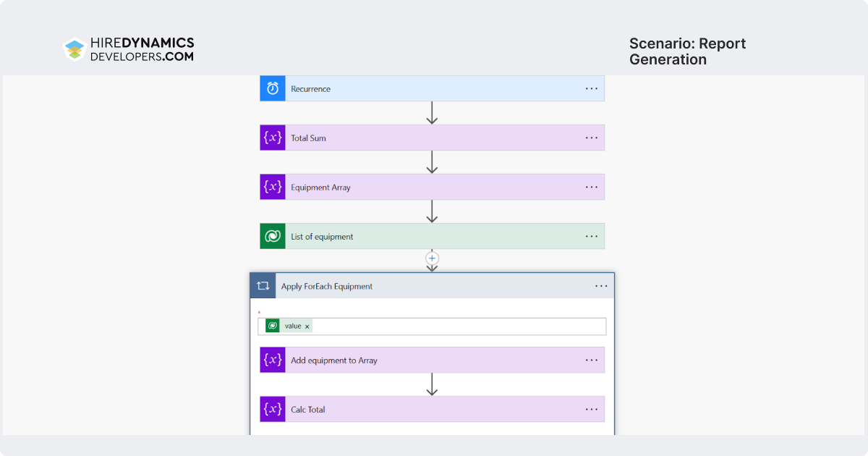
Task: Click the Calc Total variable icon
Action: (273, 409)
